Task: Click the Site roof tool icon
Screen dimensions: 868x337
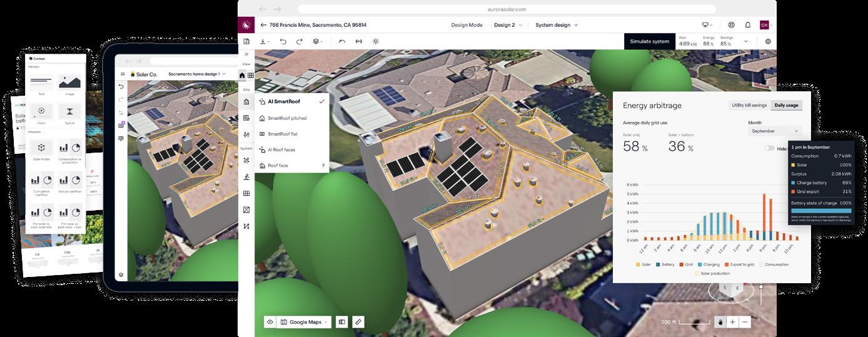Action: (x=246, y=101)
